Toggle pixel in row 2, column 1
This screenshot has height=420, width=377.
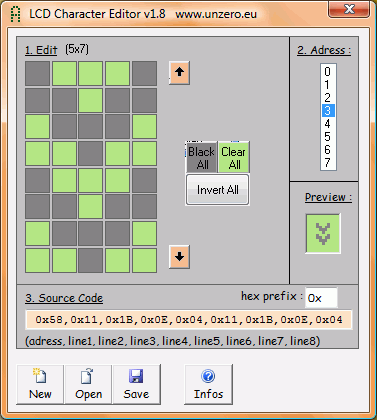(x=37, y=100)
